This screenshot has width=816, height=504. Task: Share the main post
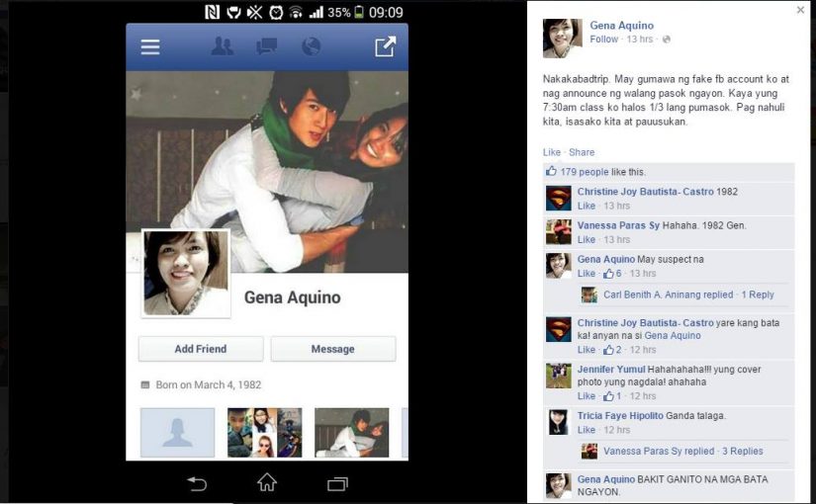point(582,152)
